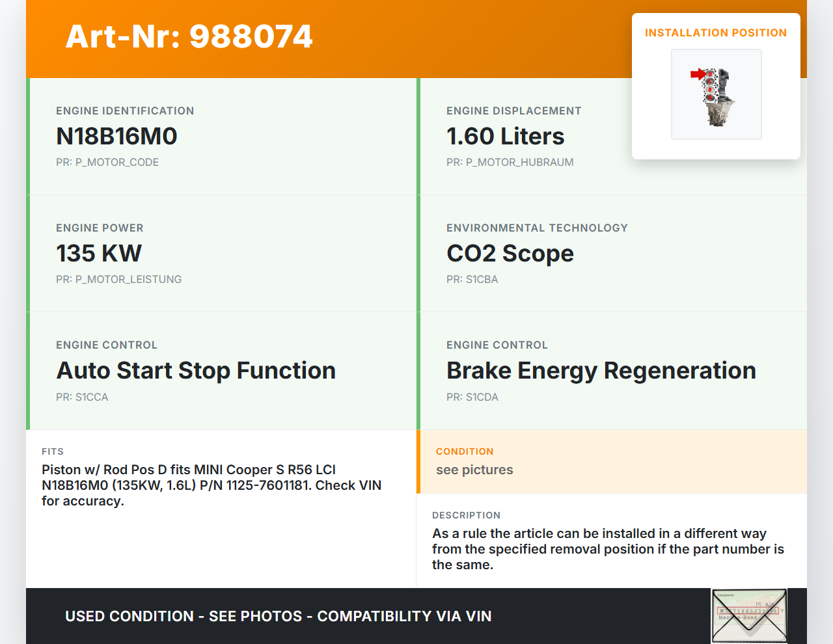The height and width of the screenshot is (644, 833).
Task: Click the Fits piston compatibility text
Action: [211, 485]
